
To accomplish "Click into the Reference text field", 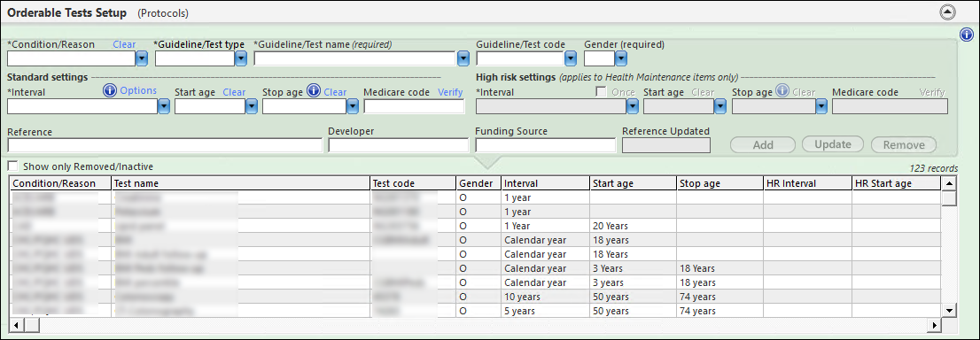I will coord(165,145).
